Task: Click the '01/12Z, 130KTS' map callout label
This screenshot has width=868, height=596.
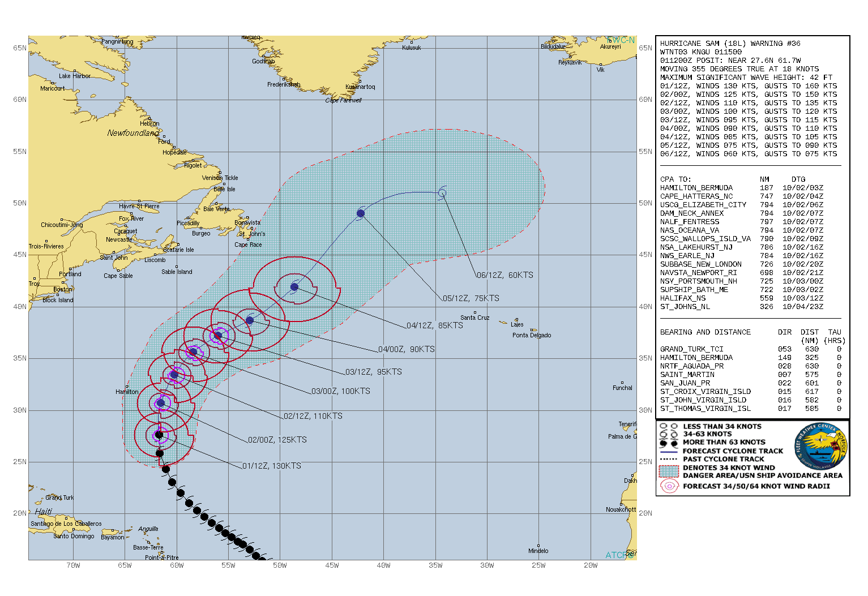Action: [272, 466]
